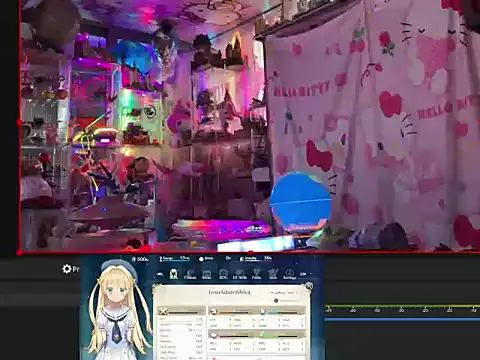Click the crossed swords section header icon
480x360 pixels.
(163, 312)
